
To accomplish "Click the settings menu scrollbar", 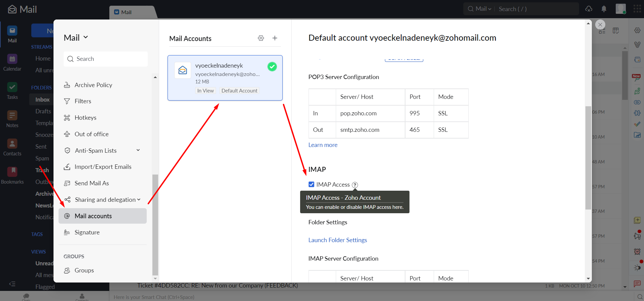I will pos(155,225).
